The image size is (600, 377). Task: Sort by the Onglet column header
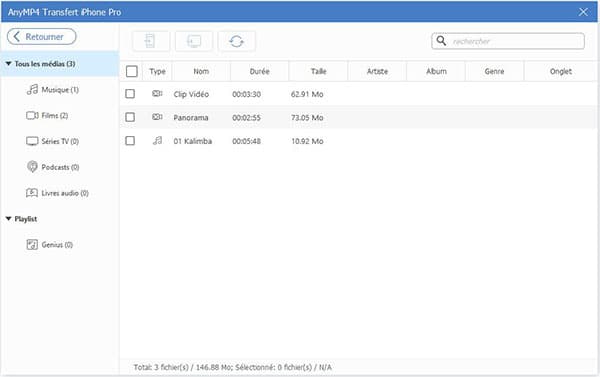[561, 71]
